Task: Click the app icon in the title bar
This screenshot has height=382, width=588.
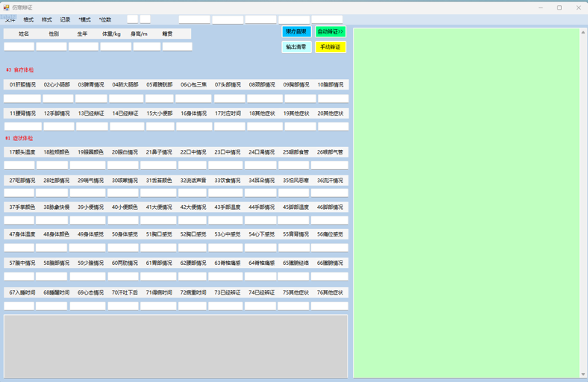Action: point(7,7)
